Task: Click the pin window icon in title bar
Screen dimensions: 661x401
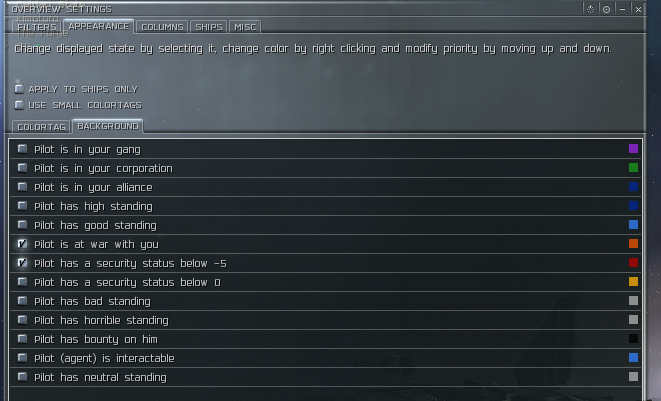Action: (590, 9)
